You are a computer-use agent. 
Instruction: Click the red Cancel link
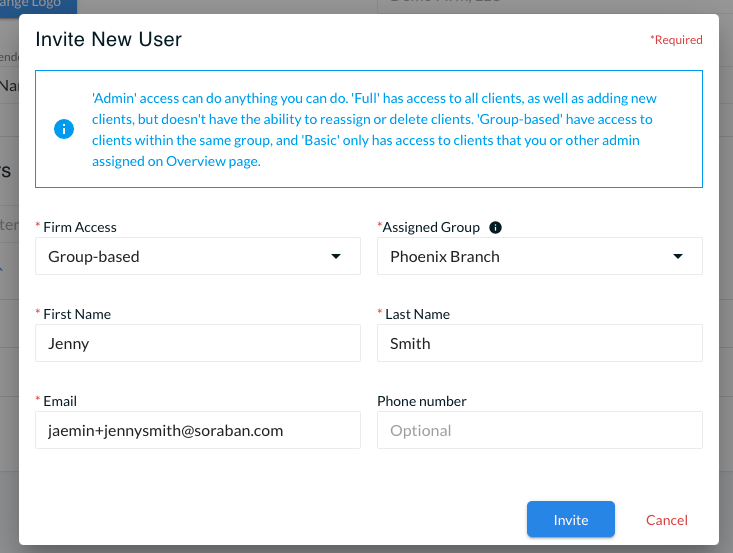[x=667, y=520]
